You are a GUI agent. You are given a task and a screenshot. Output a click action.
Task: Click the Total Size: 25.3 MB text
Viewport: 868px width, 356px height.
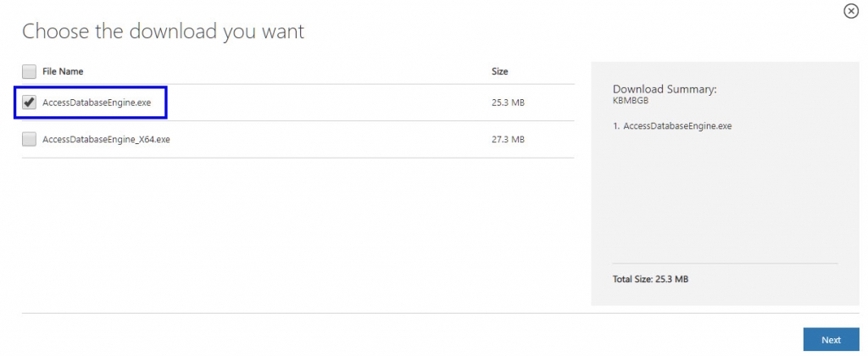tap(650, 278)
